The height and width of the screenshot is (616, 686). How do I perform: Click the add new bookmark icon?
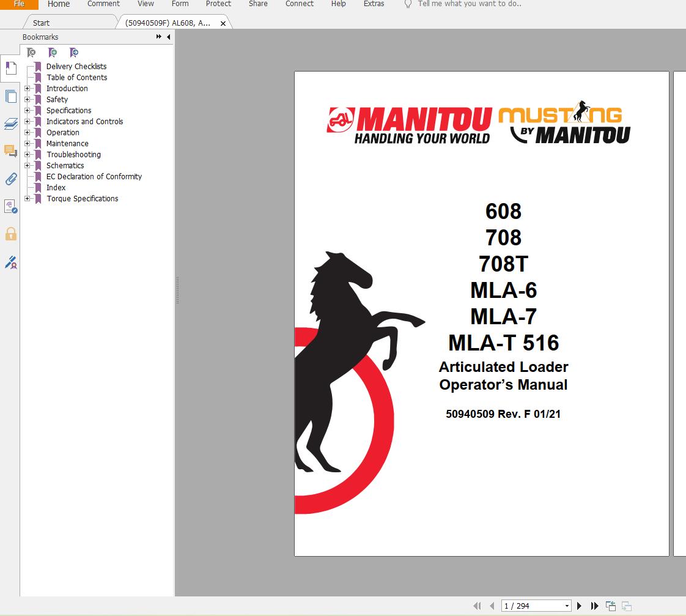pyautogui.click(x=53, y=53)
